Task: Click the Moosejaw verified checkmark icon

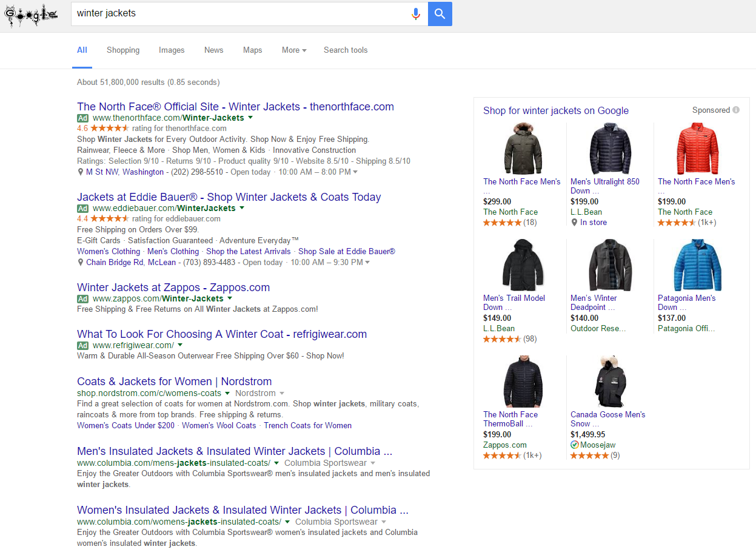Action: click(574, 445)
